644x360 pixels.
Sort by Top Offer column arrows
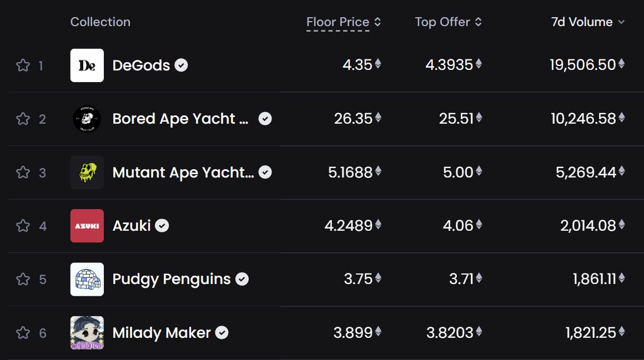[479, 22]
